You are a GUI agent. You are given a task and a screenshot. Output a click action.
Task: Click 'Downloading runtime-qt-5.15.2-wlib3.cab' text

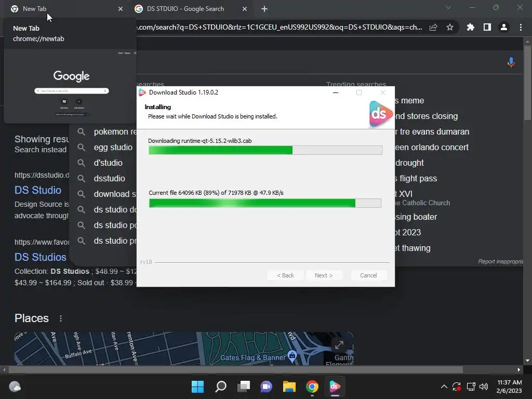(x=200, y=141)
